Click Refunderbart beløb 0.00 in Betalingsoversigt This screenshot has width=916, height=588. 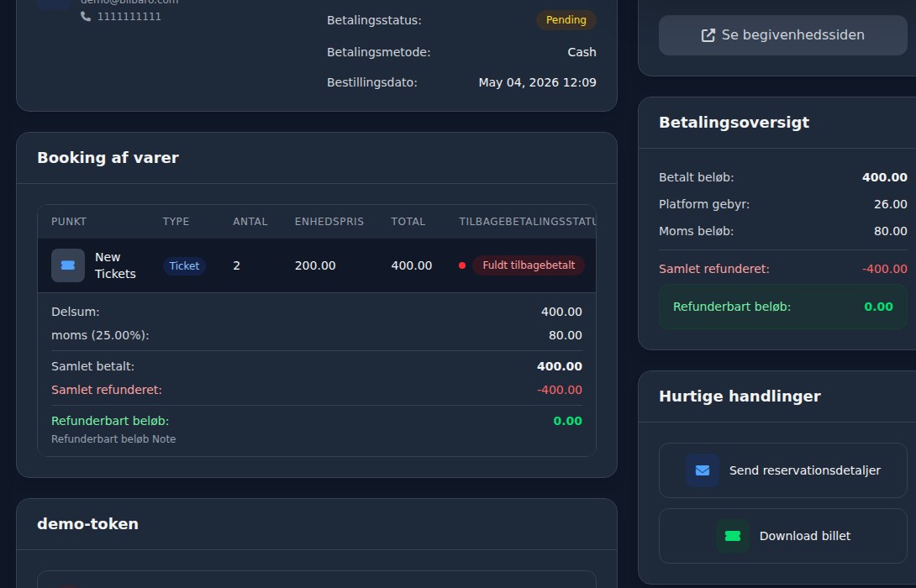click(x=878, y=307)
